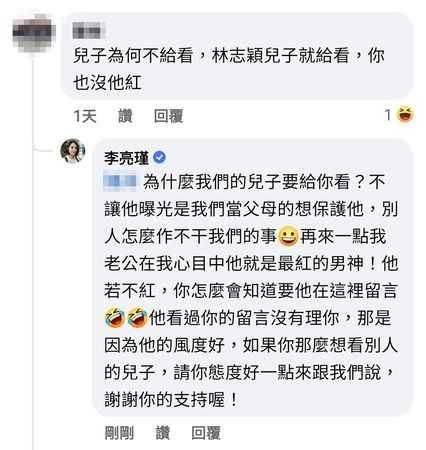Open the 1天 timestamp link

[85, 116]
